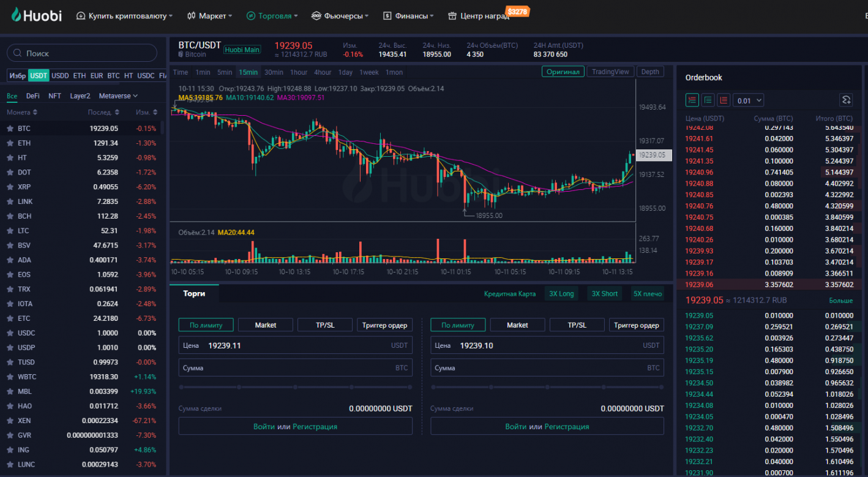Select the 1day chart interval
Image resolution: width=868 pixels, height=477 pixels.
coord(345,72)
